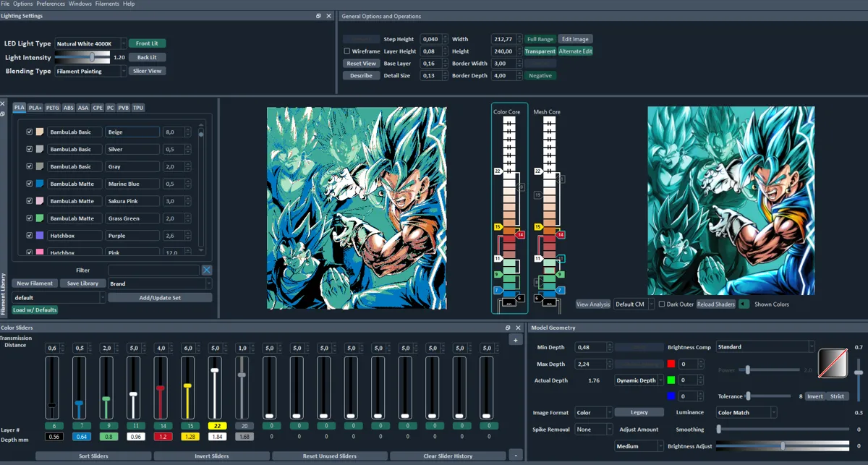Toggle the Wireframe checkbox
Image resolution: width=868 pixels, height=465 pixels.
pyautogui.click(x=347, y=51)
